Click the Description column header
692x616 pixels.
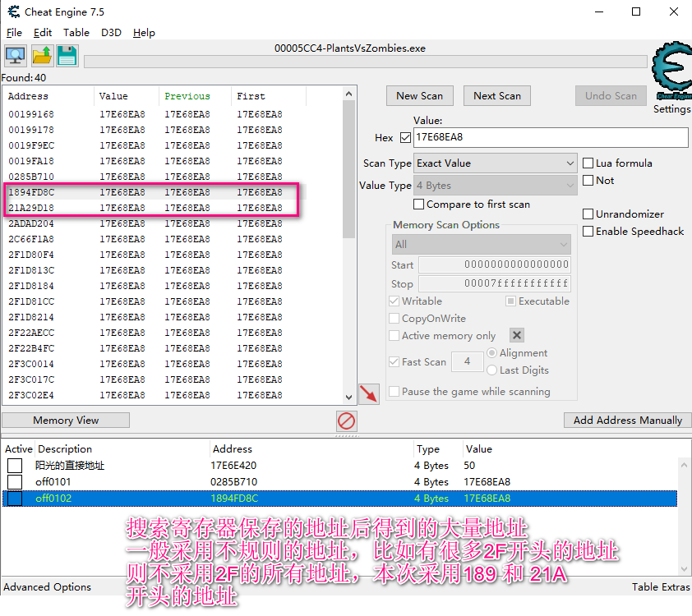pos(122,449)
